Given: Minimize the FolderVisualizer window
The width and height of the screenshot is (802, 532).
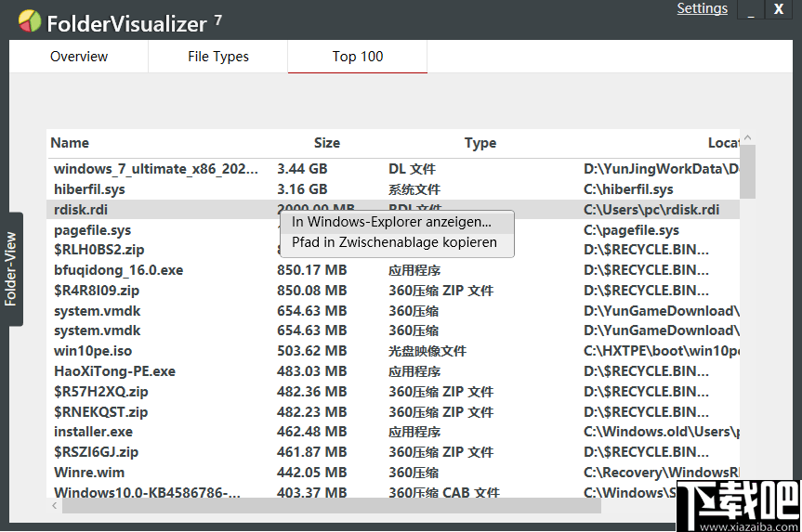Looking at the screenshot, I should click(x=751, y=9).
